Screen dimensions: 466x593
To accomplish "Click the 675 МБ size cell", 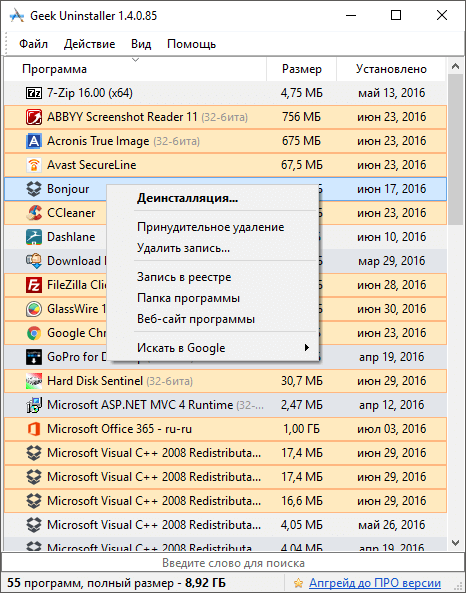I will pyautogui.click(x=301, y=141).
